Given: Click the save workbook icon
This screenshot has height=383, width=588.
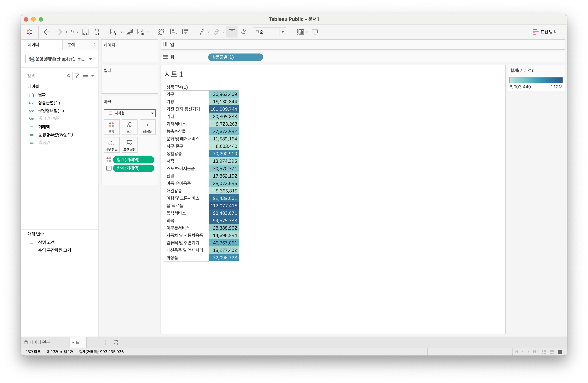Looking at the screenshot, I should 85,32.
